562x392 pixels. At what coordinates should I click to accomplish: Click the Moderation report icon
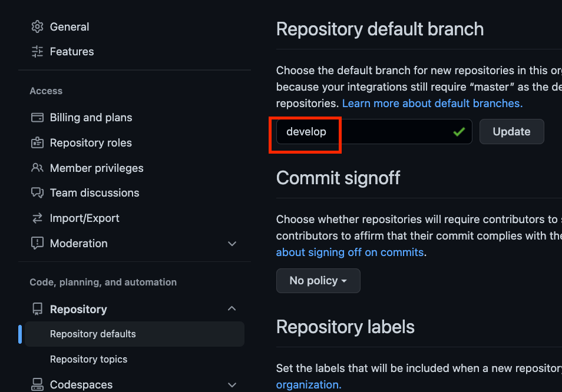pyautogui.click(x=37, y=243)
